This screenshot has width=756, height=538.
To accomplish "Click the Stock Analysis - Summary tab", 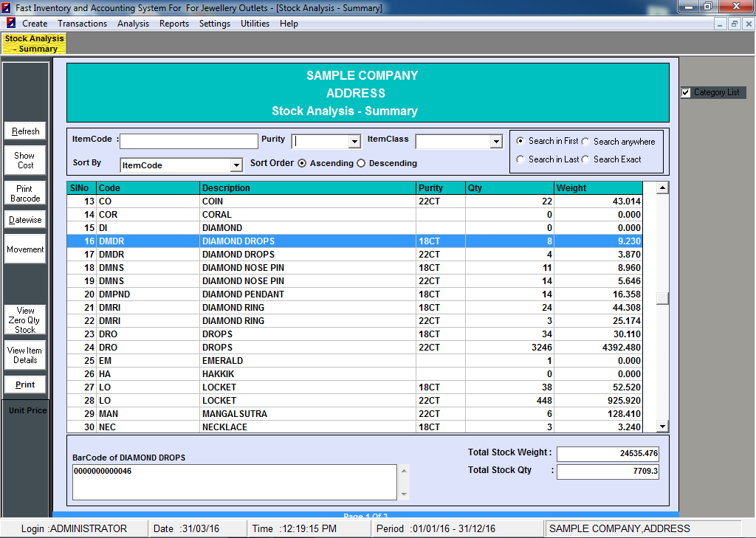I will 35,44.
